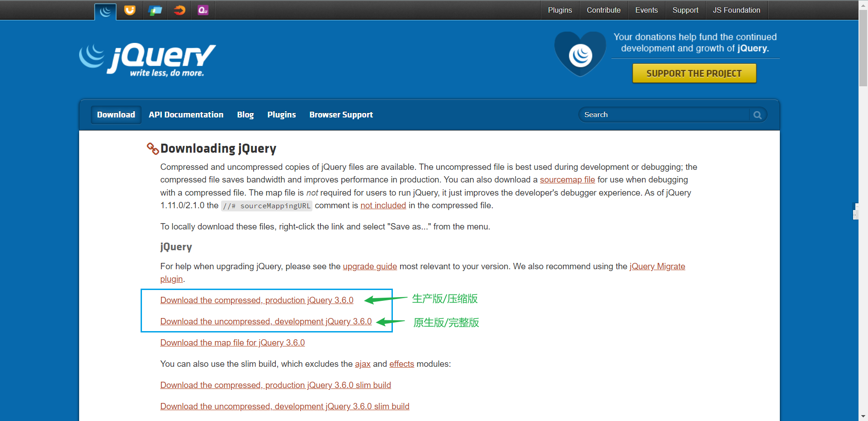Download the uncompressed, development jQuery 3.6.0
This screenshot has height=421, width=868.
pos(266,322)
